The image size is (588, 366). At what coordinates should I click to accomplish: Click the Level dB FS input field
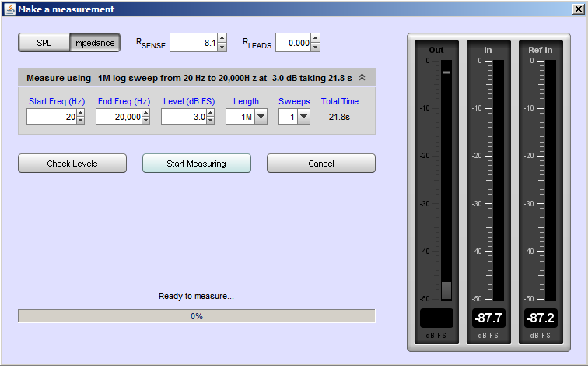pos(184,117)
